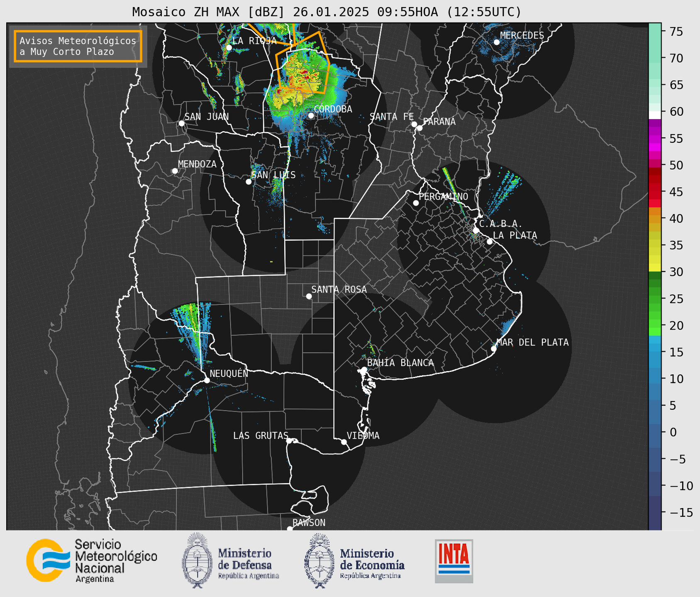Screen dimensions: 700x597
Task: Click the LAS GRUTAS label
Action: tap(261, 436)
